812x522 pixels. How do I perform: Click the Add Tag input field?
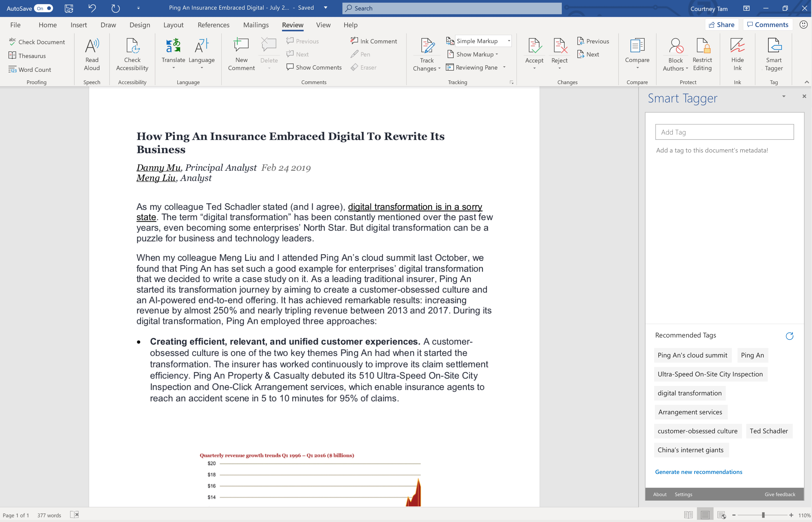point(724,132)
